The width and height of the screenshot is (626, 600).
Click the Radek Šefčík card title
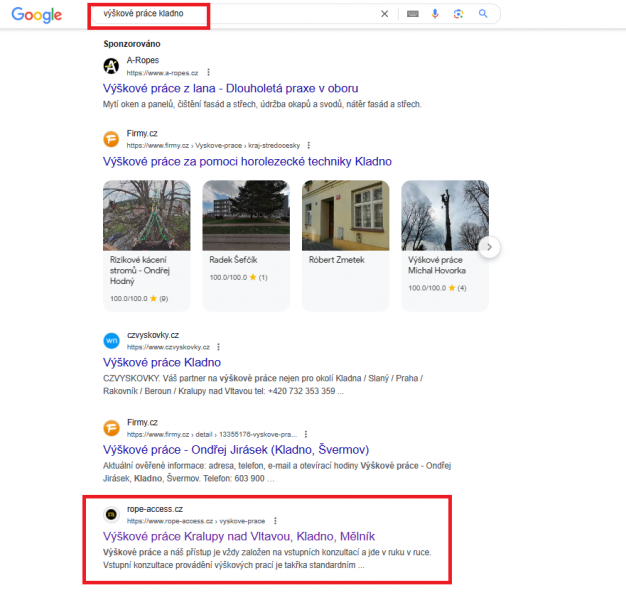pyautogui.click(x=233, y=260)
